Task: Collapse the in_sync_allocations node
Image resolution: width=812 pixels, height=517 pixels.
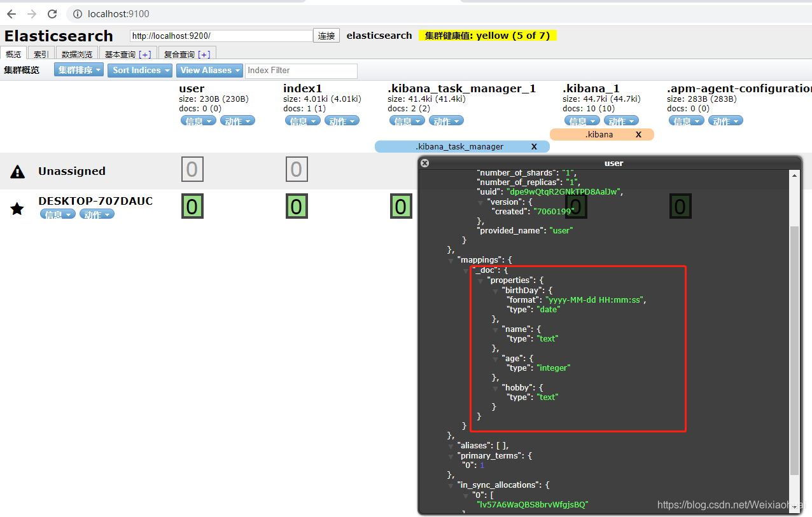Action: pos(451,485)
